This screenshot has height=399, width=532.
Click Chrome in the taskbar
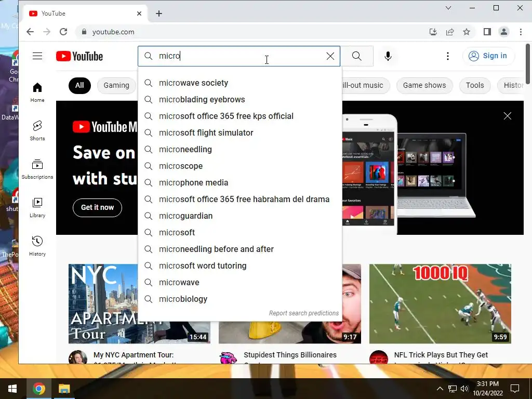tap(38, 389)
